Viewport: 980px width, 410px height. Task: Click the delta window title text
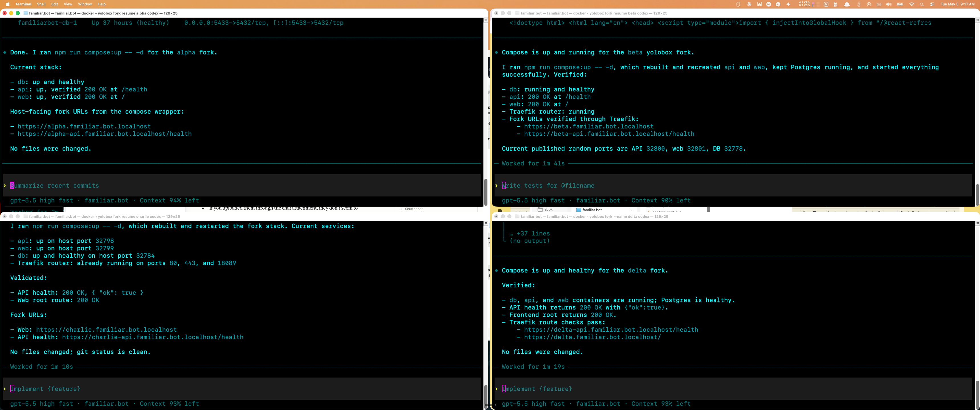coord(594,216)
